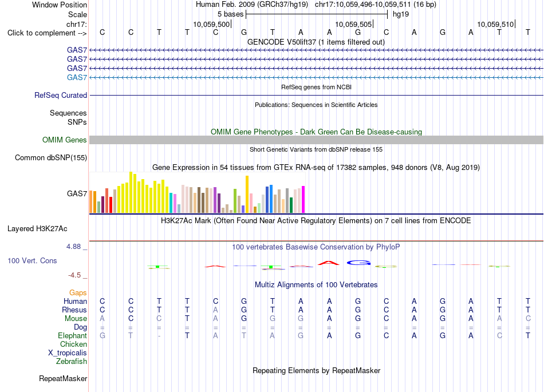Click '100 vertebrates Basewise Conservation by PhyloP' title
This screenshot has height=392, width=544.
point(316,247)
